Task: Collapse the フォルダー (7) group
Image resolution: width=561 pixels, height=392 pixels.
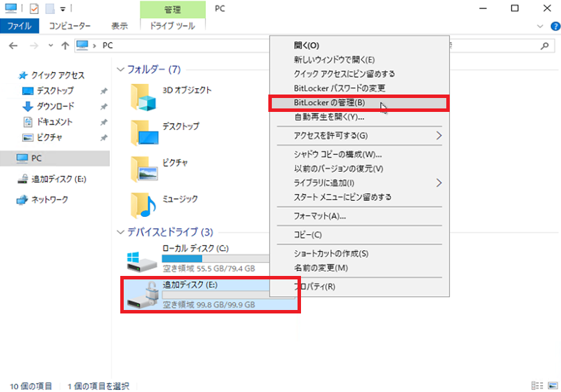Action: point(120,70)
